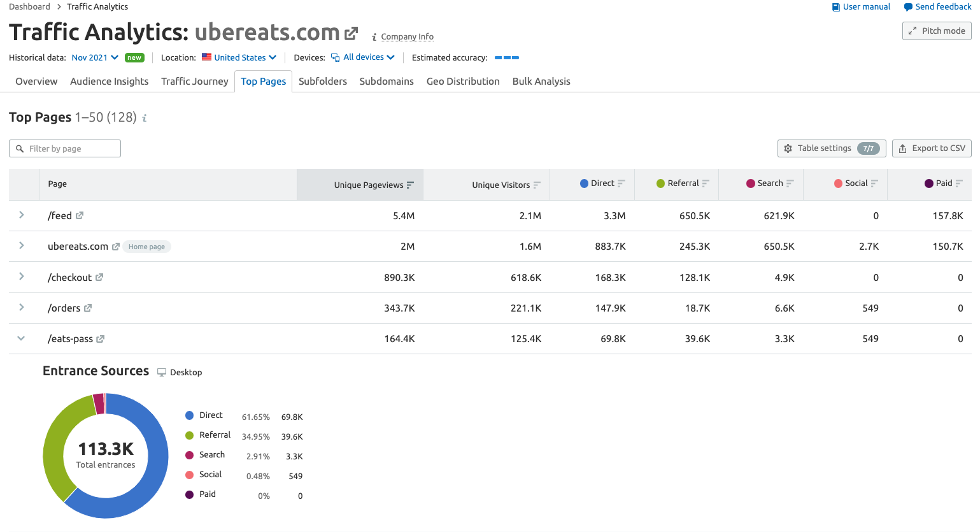Click /feed unique pageviews 5.4M

click(x=404, y=216)
